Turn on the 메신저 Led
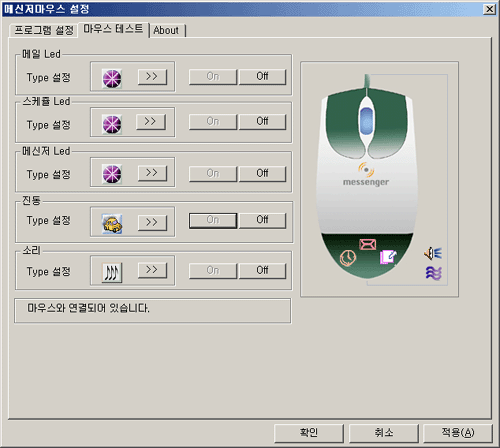 [x=213, y=174]
